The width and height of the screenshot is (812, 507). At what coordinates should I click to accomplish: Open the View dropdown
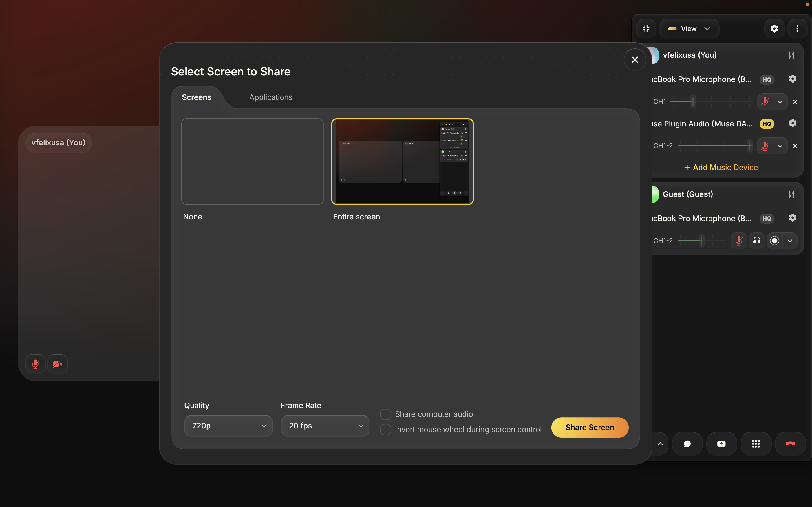pos(689,28)
